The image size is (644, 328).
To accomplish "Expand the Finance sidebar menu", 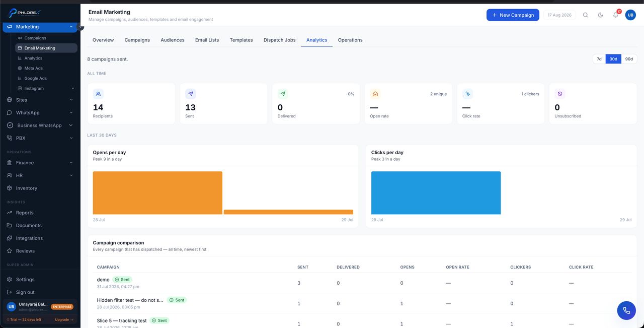I will click(x=40, y=163).
